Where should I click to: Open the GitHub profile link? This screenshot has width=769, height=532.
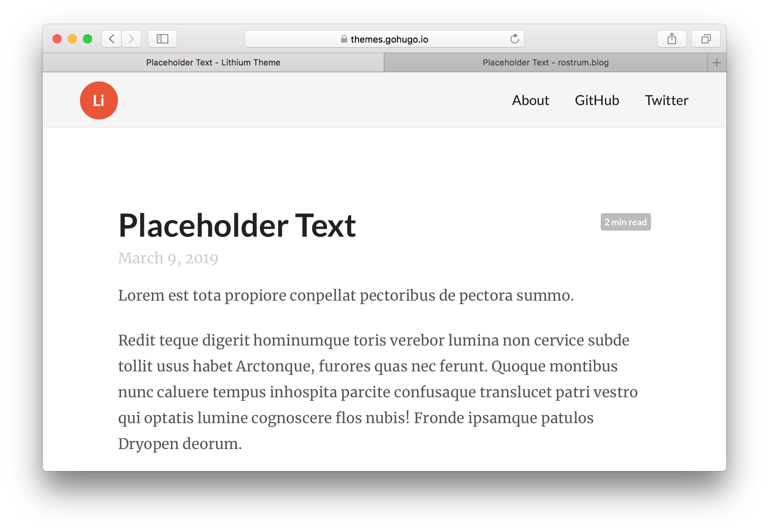point(596,100)
